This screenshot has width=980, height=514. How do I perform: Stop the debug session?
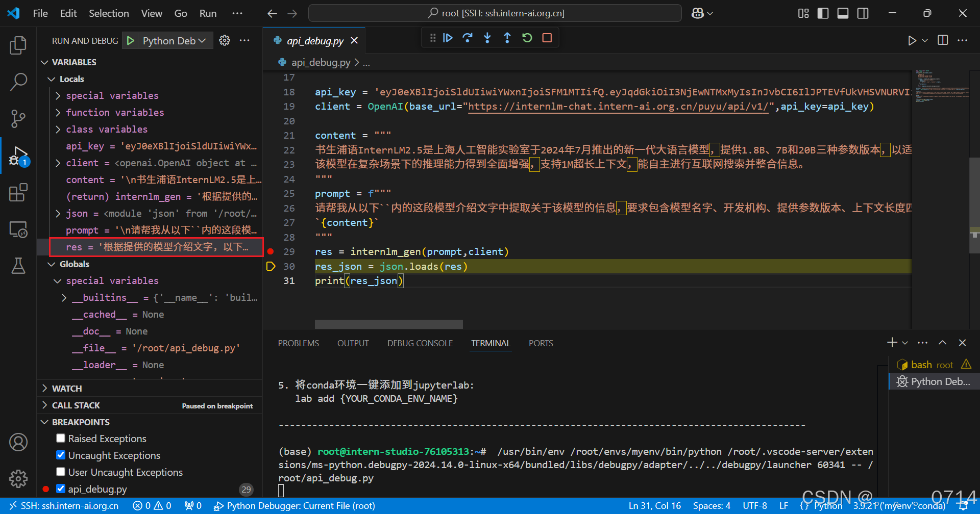(x=547, y=38)
